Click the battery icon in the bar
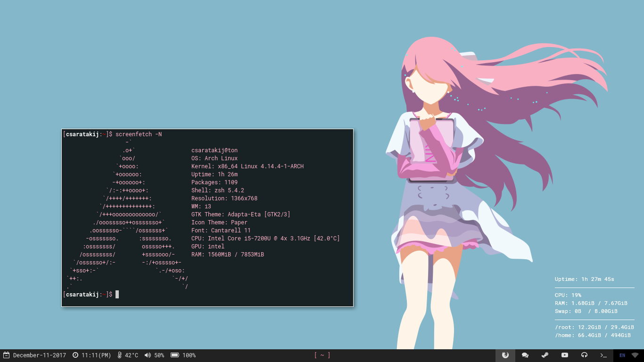The image size is (644, 362). (x=174, y=355)
